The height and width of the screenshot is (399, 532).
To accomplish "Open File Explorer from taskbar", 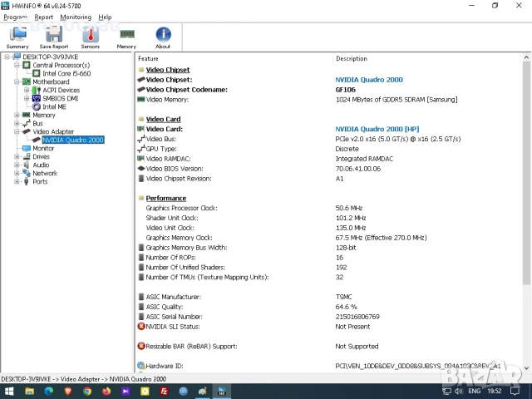I will (30, 392).
